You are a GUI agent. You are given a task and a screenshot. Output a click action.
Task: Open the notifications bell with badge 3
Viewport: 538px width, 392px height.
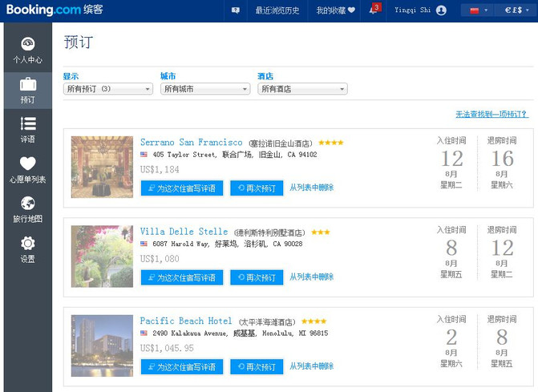(374, 9)
